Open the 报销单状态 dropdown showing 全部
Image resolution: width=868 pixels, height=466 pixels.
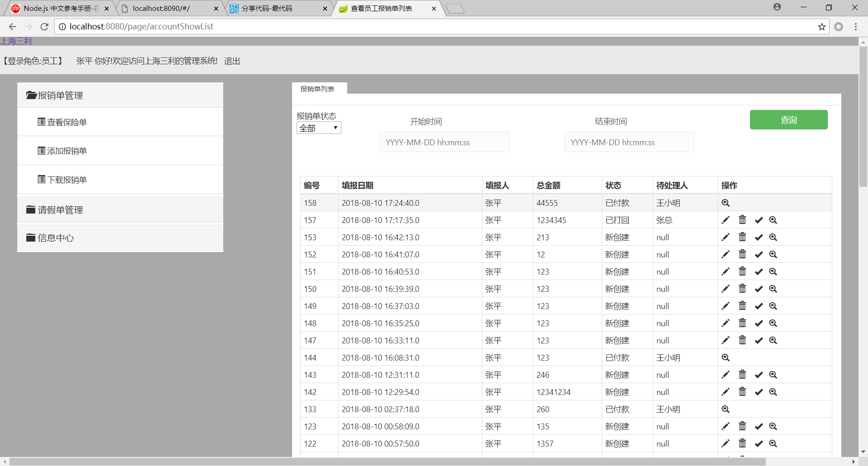[x=319, y=128]
